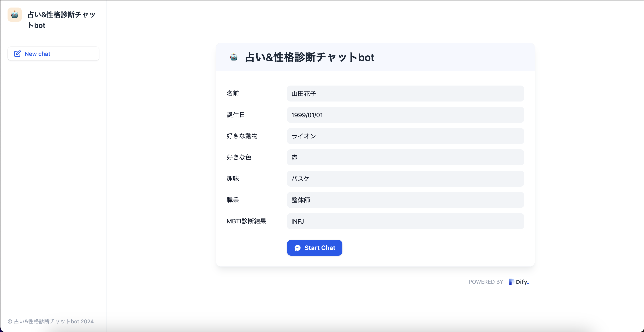Select the MBTI診断結果 field with INFJ
Screen dimensions: 644x332
coord(405,221)
